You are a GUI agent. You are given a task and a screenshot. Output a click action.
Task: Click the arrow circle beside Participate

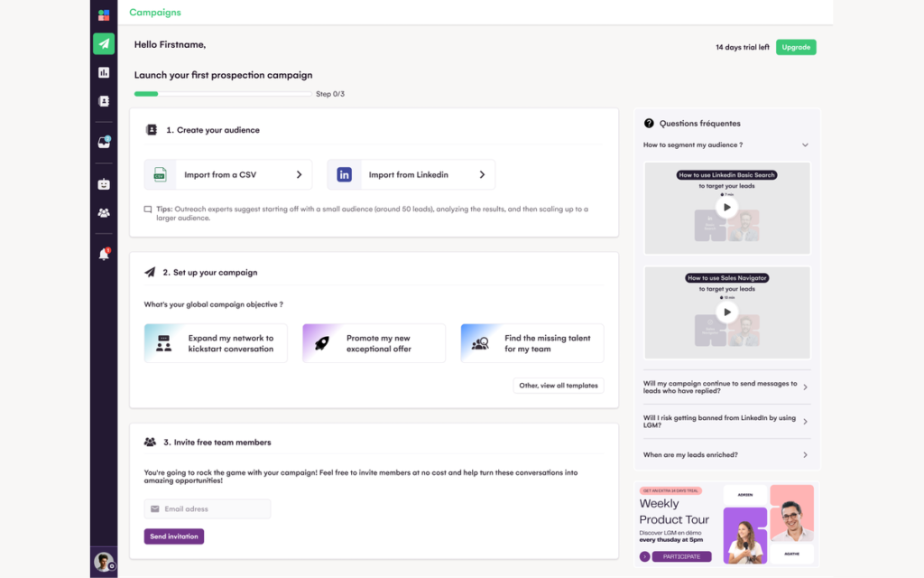tap(644, 556)
